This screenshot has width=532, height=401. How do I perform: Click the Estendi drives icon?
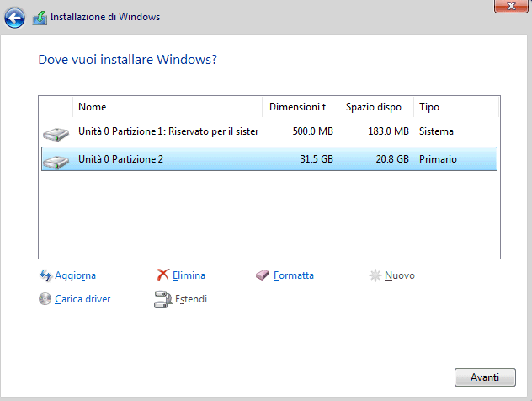pos(162,299)
